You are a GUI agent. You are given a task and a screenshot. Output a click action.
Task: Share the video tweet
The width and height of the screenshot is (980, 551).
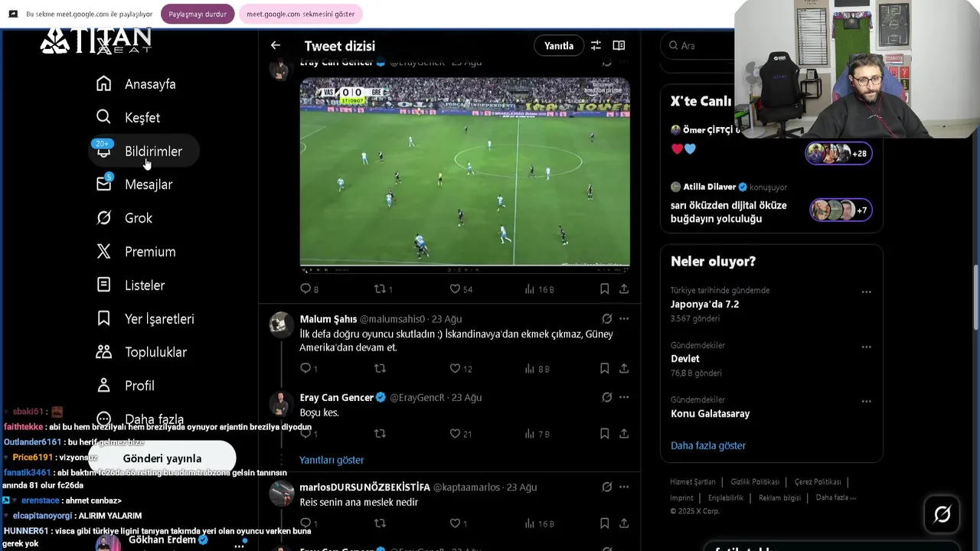click(624, 289)
